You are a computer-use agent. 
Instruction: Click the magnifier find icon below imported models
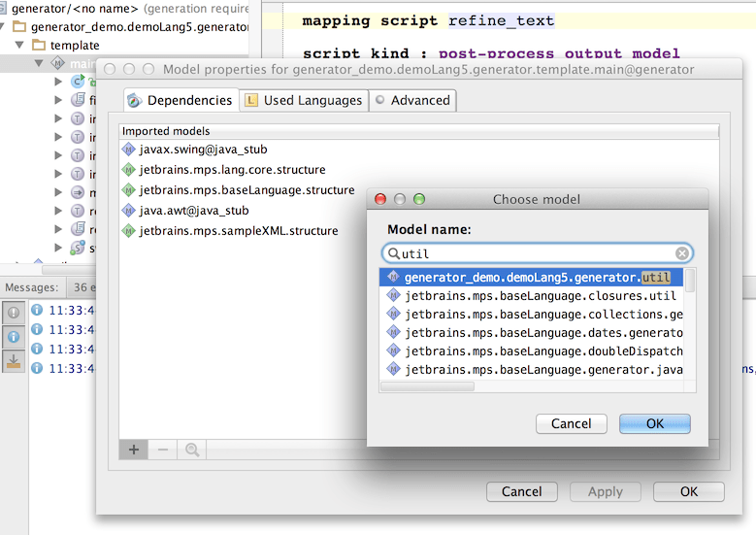(x=192, y=450)
